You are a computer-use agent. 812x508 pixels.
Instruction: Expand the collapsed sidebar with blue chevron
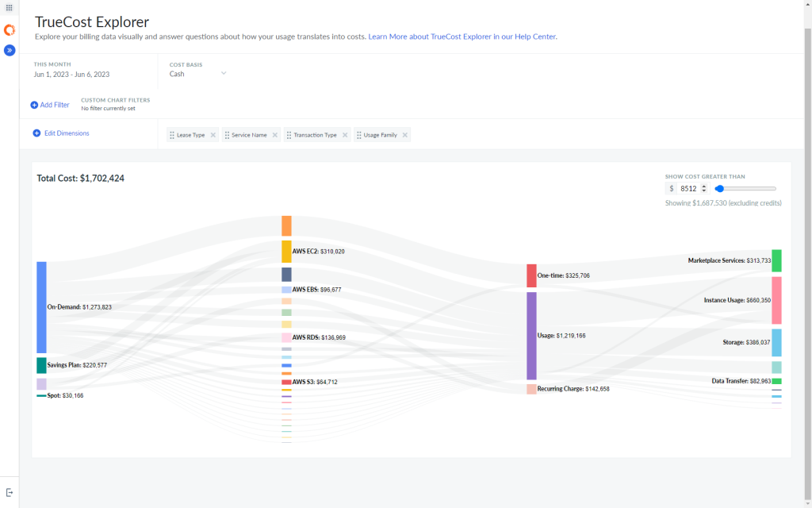(x=10, y=50)
